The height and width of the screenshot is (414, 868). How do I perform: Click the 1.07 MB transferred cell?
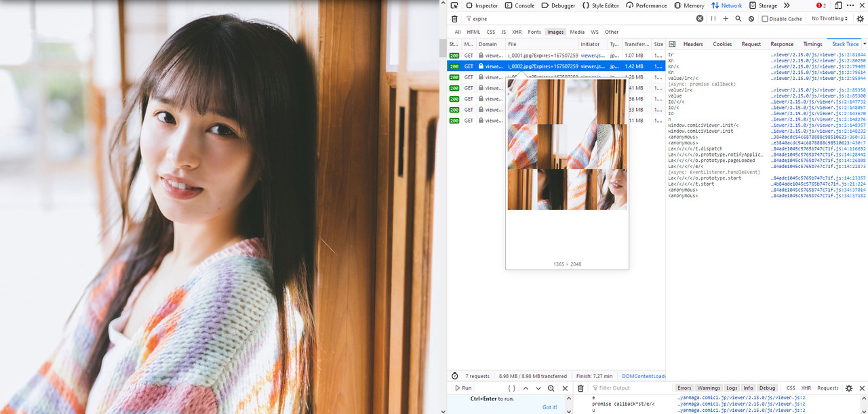(x=634, y=56)
